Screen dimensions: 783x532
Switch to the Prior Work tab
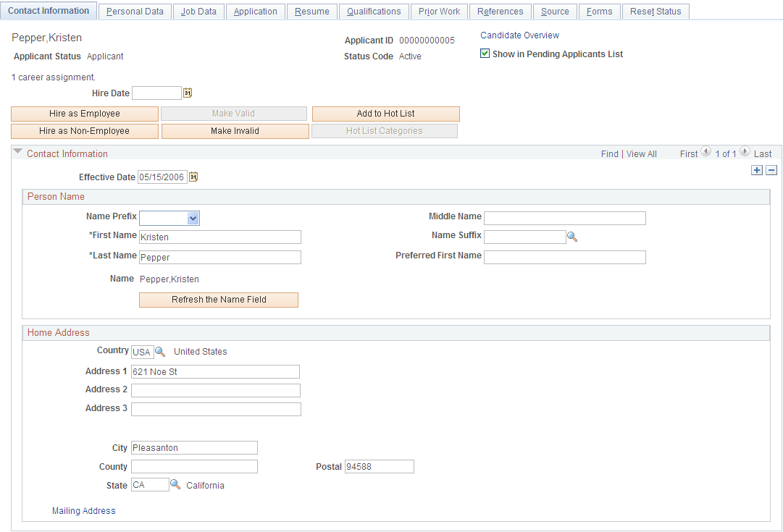coord(440,12)
